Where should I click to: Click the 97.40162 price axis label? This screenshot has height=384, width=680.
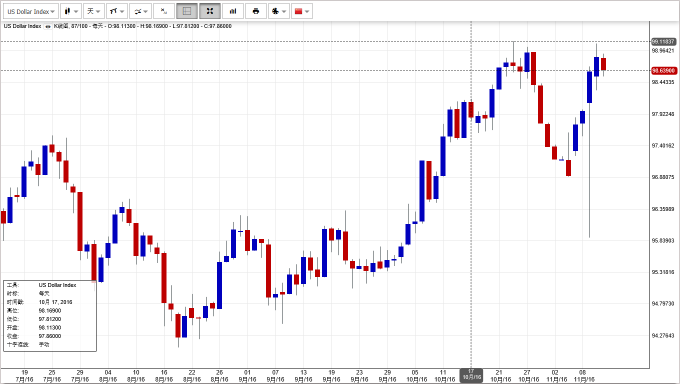tap(663, 146)
